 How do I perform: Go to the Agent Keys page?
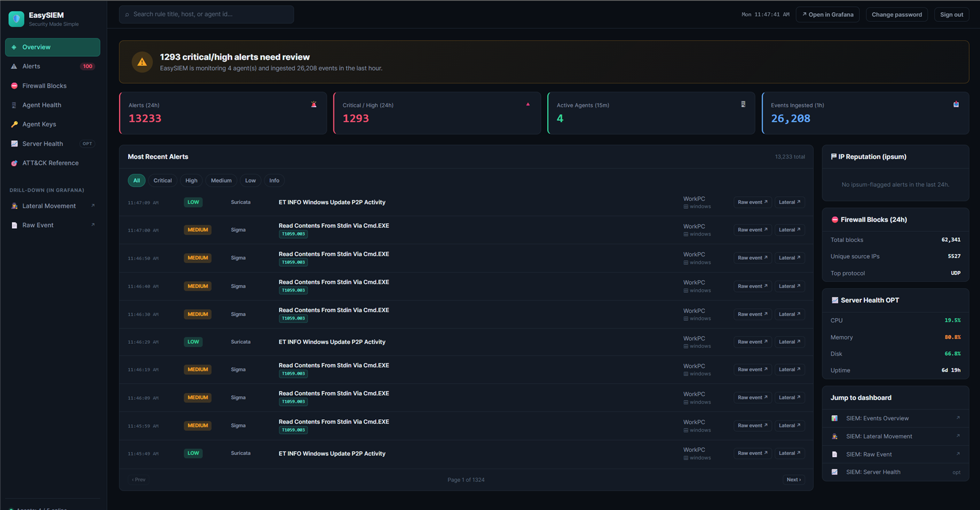tap(52, 124)
